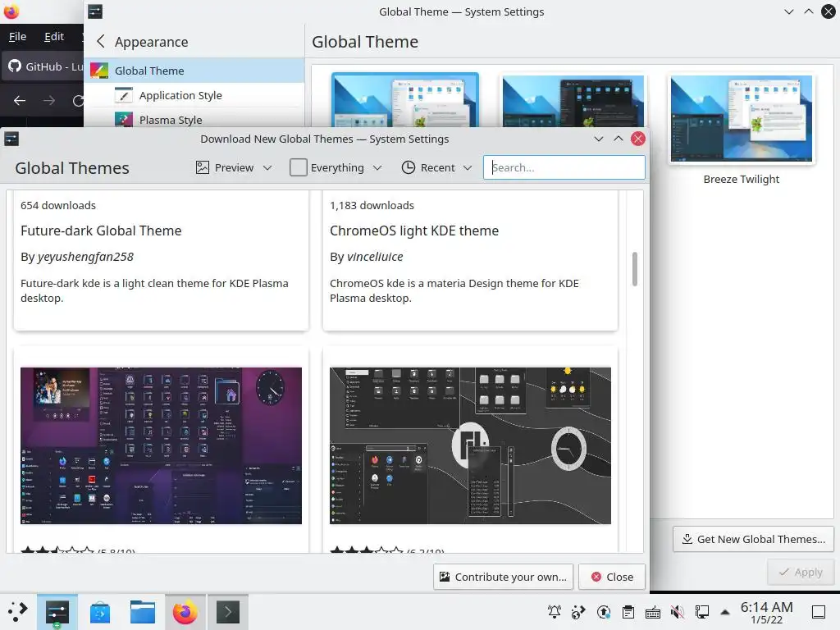
Task: Click the disabled Apply button
Action: pyautogui.click(x=801, y=572)
